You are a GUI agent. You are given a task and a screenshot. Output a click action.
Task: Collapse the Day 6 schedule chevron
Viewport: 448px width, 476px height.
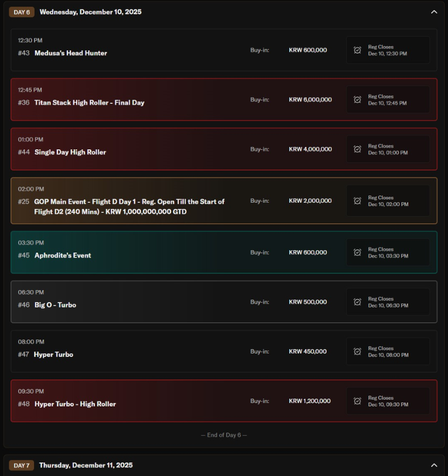(434, 12)
